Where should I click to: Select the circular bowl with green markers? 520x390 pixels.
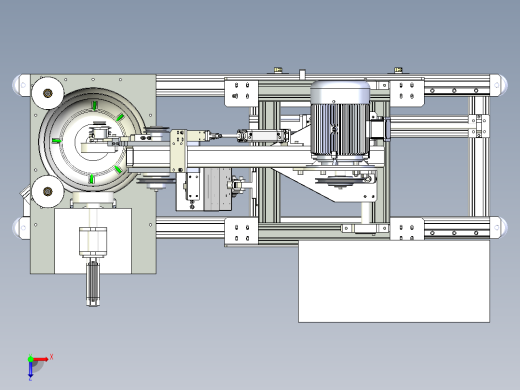coord(92,139)
